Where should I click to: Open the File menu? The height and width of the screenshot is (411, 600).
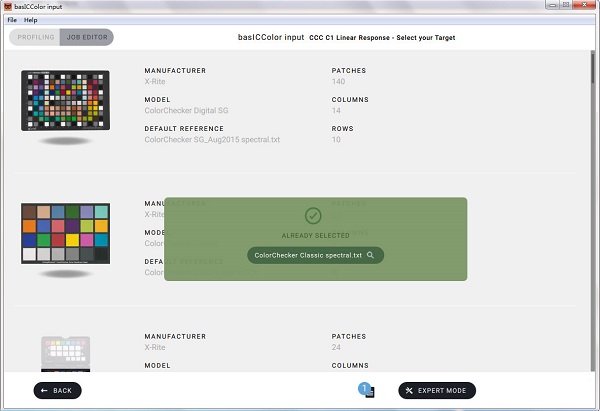[x=12, y=20]
